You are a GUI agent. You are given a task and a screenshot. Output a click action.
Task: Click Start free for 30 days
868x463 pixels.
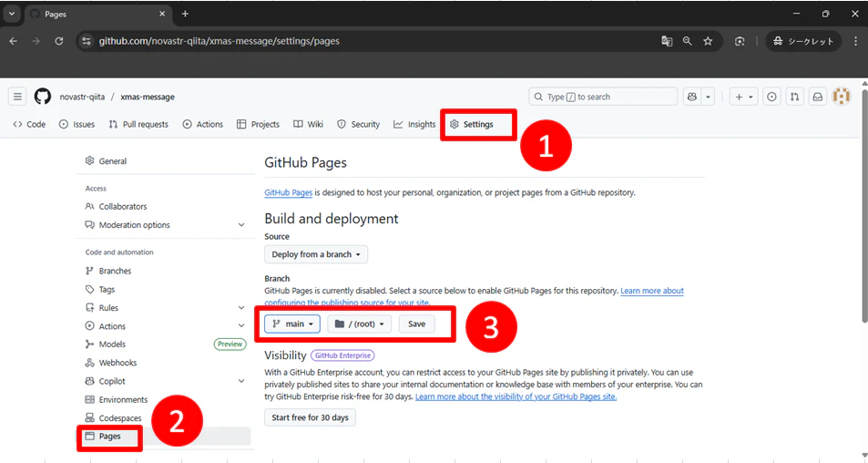tap(310, 417)
